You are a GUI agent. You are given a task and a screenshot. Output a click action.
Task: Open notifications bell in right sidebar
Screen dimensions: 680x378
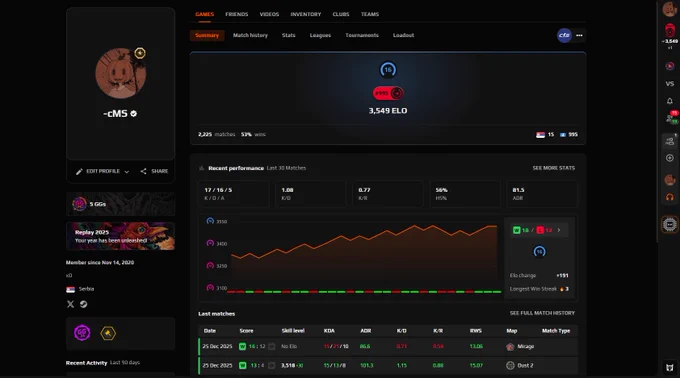pyautogui.click(x=670, y=101)
